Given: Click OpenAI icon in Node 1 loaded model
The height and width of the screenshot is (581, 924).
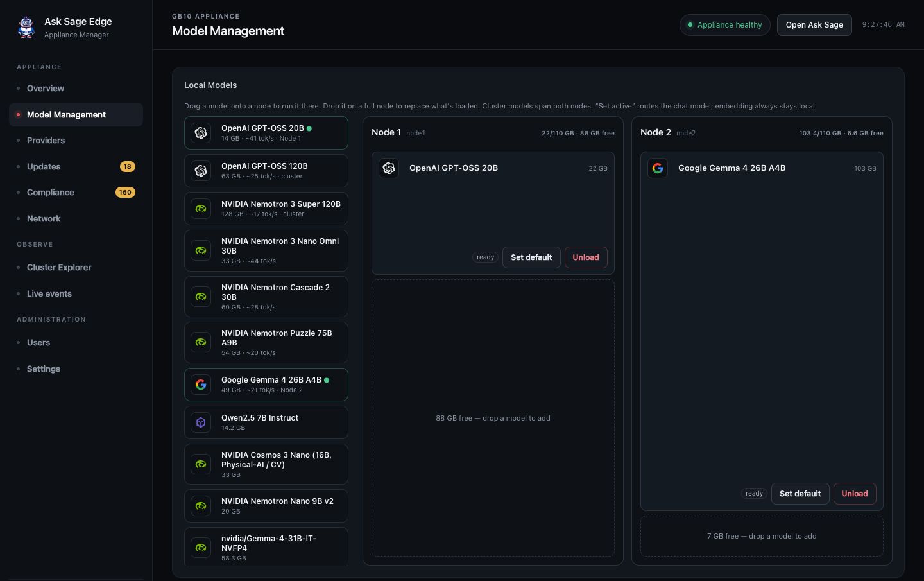Looking at the screenshot, I should 389,168.
